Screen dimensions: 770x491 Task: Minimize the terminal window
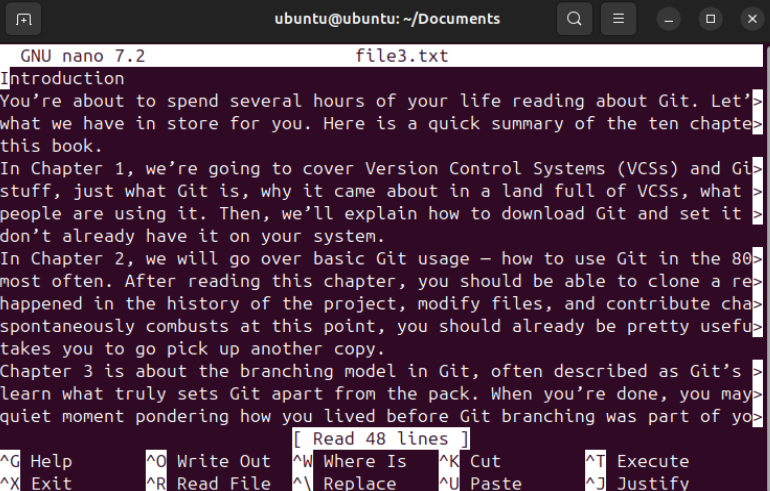coord(668,19)
